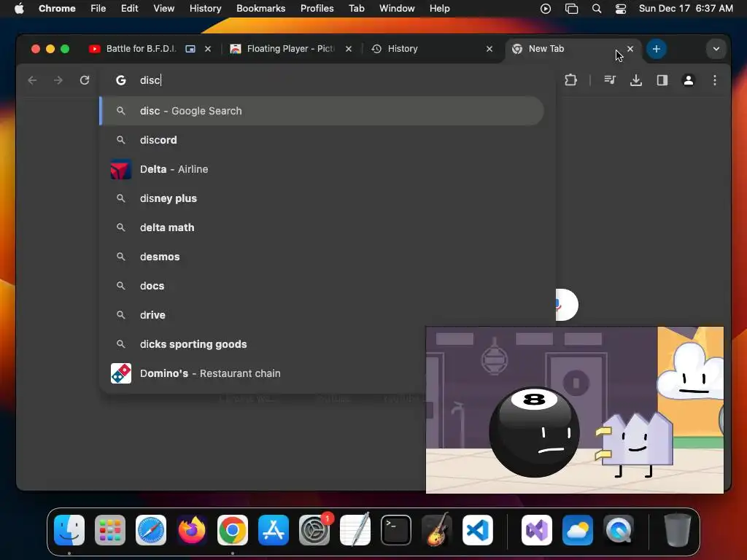Toggle the side panel icon
Screen dimensions: 747x560
click(662, 80)
